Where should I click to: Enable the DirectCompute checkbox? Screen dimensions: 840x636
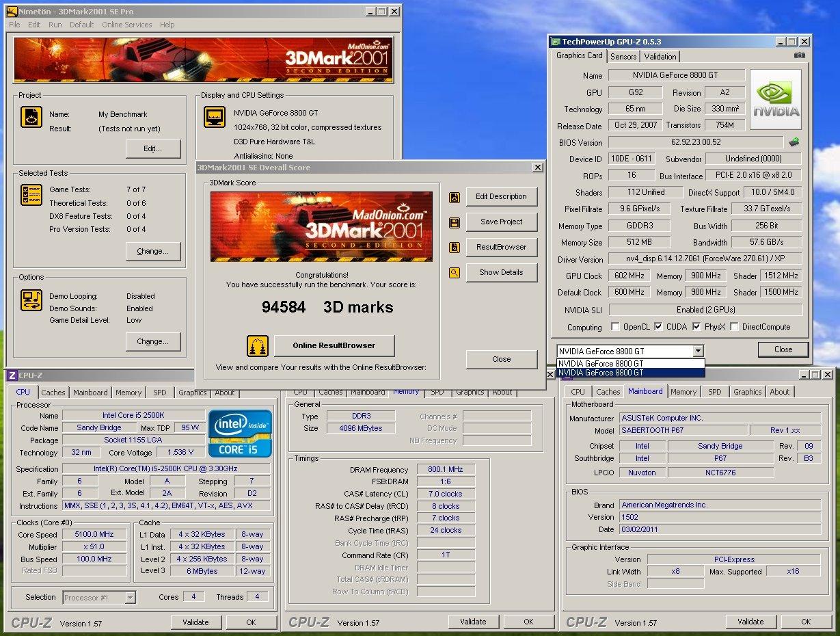(735, 326)
